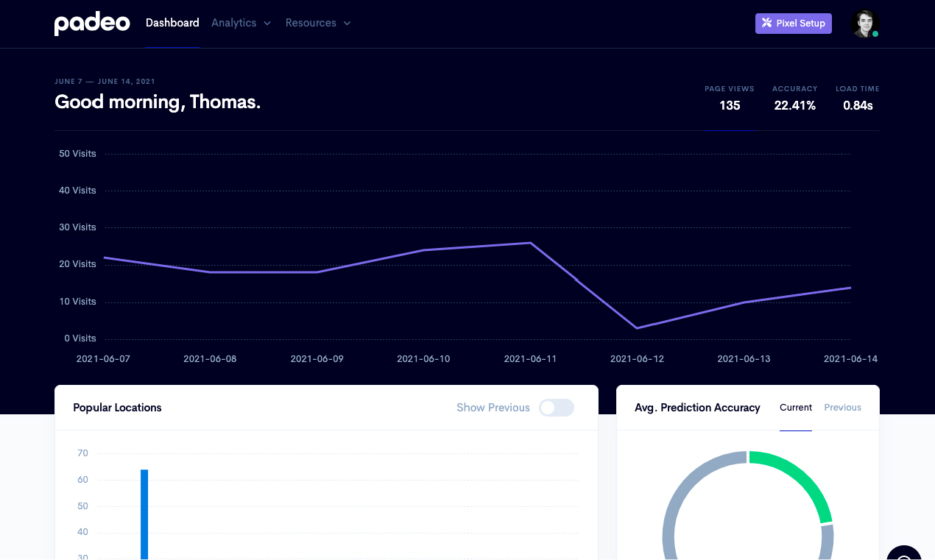The height and width of the screenshot is (560, 935).
Task: Click the 2021-06-09 axis label
Action: point(317,359)
